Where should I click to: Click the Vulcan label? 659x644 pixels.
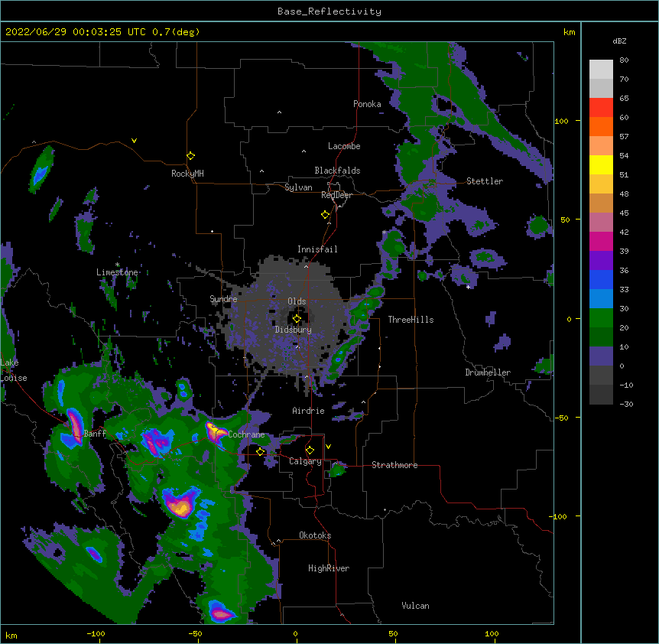(x=415, y=606)
